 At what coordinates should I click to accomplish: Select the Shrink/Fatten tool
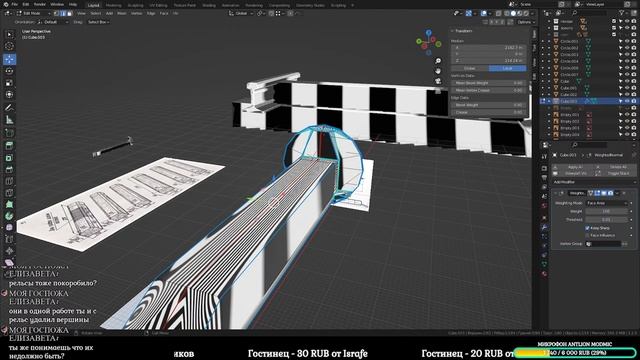[x=9, y=251]
